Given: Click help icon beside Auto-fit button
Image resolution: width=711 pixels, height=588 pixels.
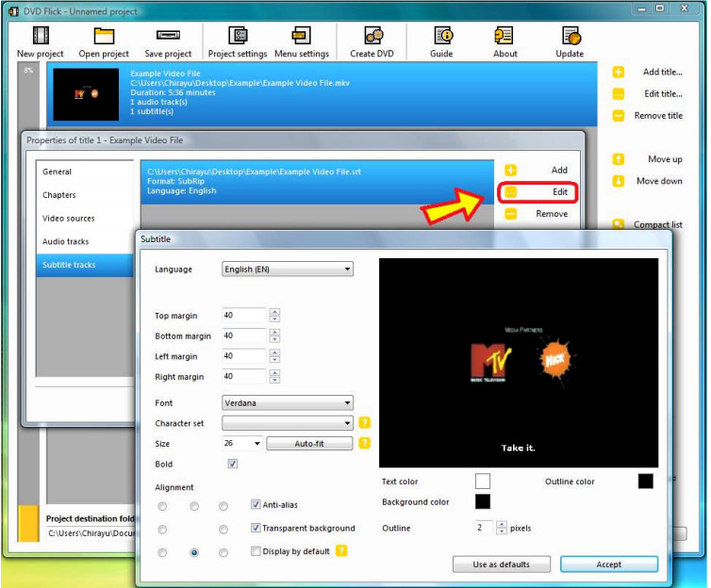Looking at the screenshot, I should click(x=365, y=443).
